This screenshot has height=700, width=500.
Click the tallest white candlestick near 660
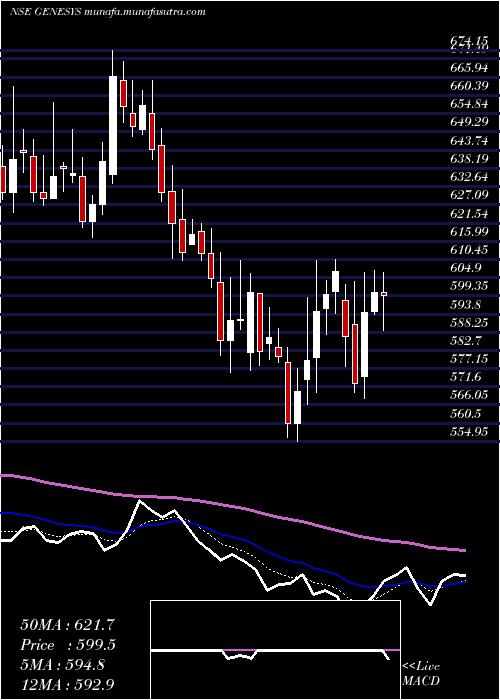[113, 125]
